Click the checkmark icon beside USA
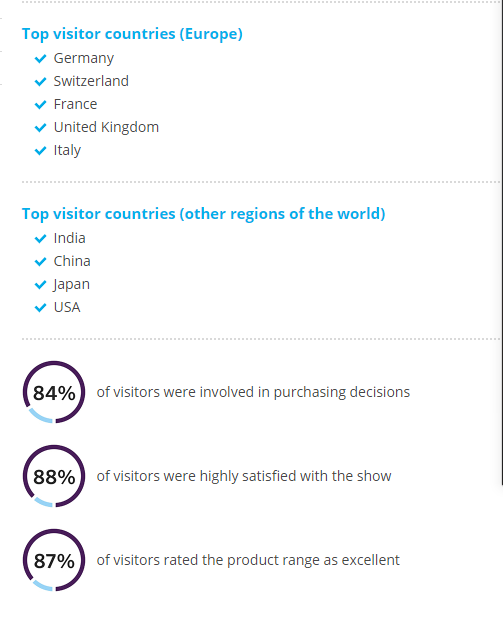503x625 pixels. [41, 308]
